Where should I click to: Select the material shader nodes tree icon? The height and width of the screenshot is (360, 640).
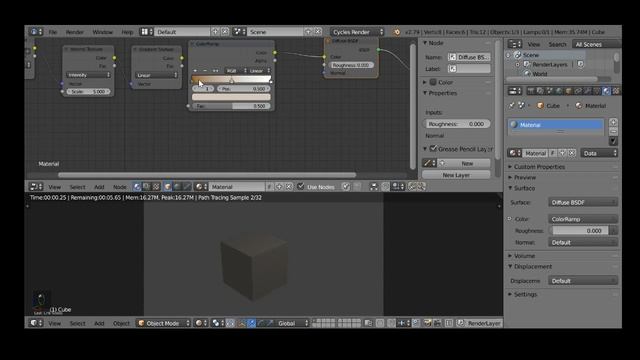tap(137, 187)
